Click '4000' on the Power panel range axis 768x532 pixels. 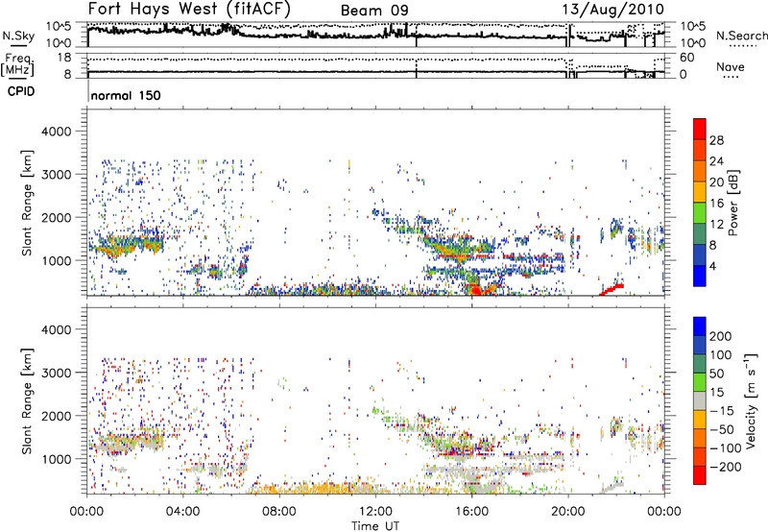[x=57, y=132]
